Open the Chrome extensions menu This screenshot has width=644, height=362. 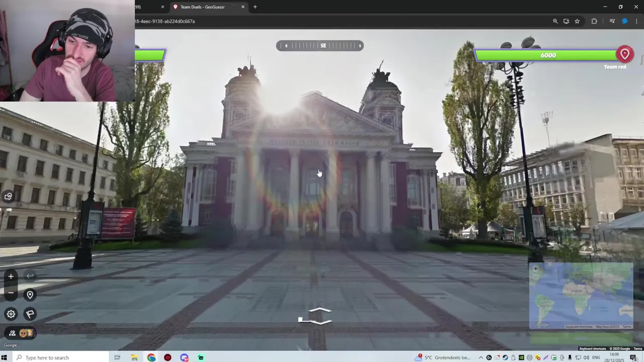594,21
